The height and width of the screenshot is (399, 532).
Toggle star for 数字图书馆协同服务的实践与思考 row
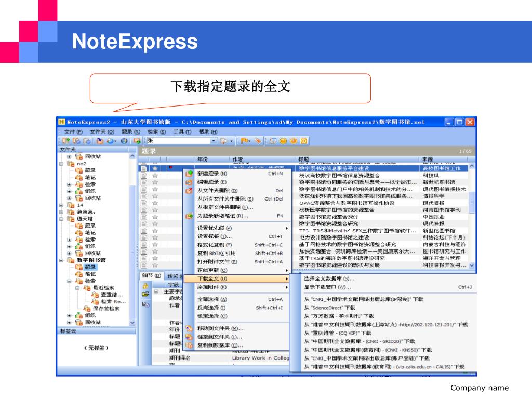click(x=155, y=182)
